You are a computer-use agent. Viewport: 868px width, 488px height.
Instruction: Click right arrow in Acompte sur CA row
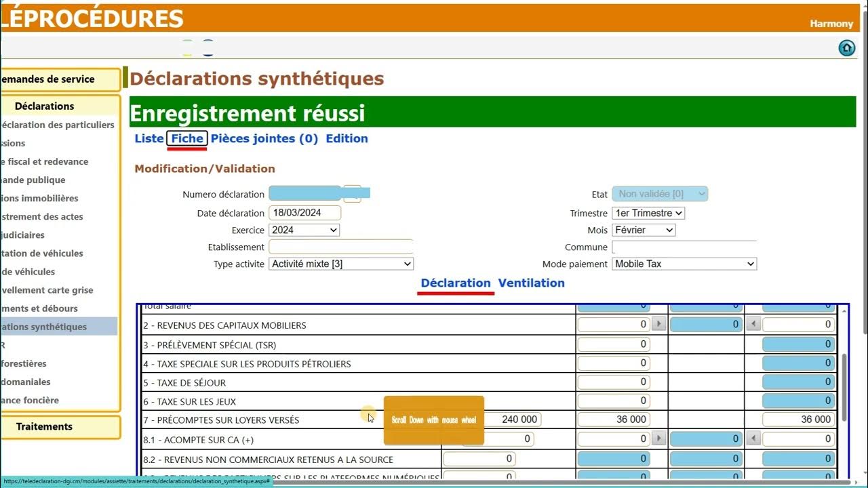[x=658, y=439]
